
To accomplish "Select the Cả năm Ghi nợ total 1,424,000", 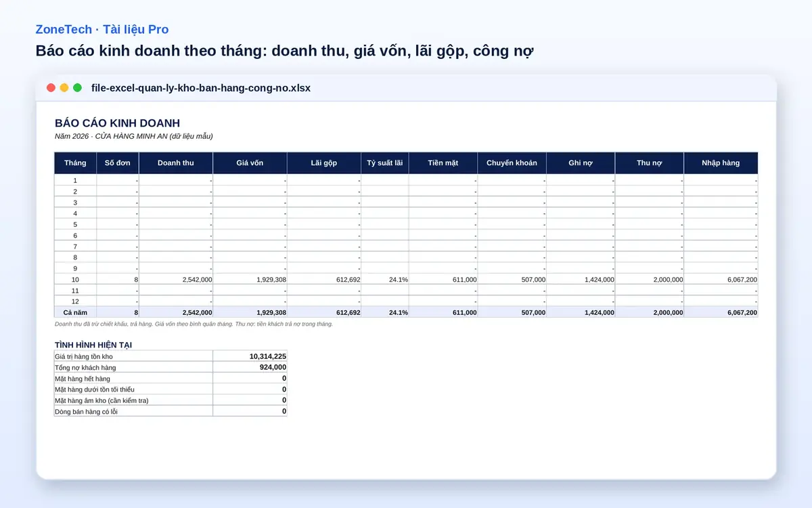I will (x=581, y=312).
